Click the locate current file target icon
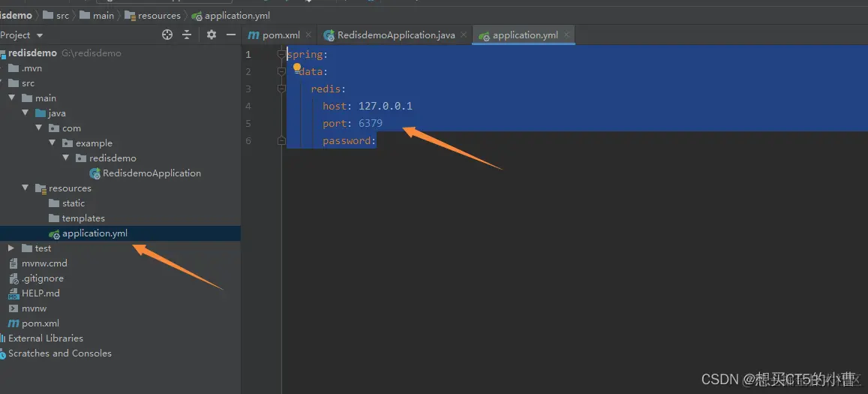 [167, 35]
